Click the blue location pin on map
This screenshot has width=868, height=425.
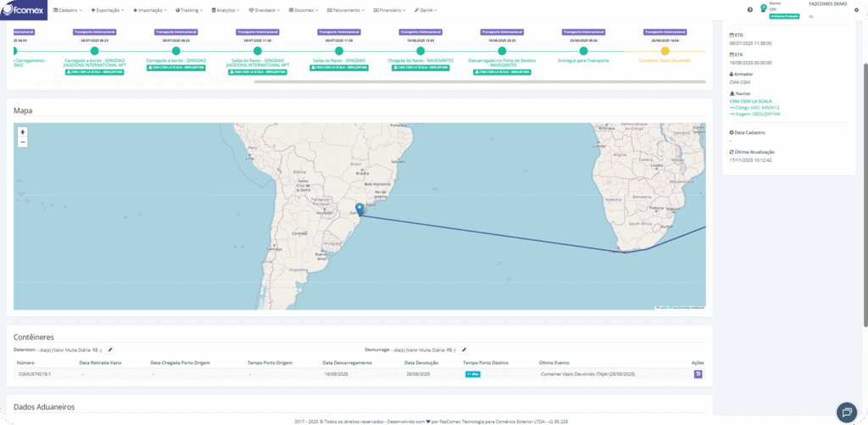point(359,209)
